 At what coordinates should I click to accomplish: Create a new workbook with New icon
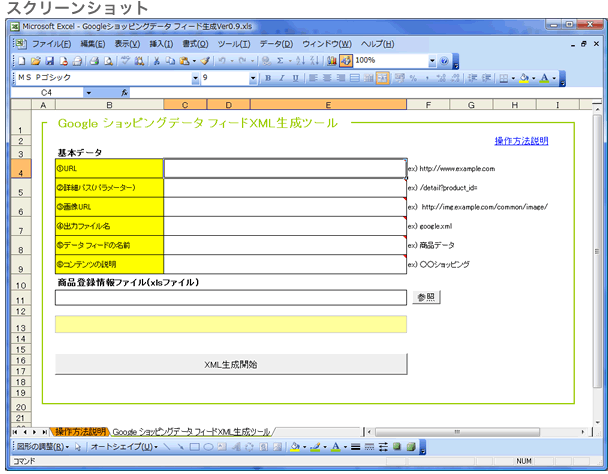coord(22,61)
